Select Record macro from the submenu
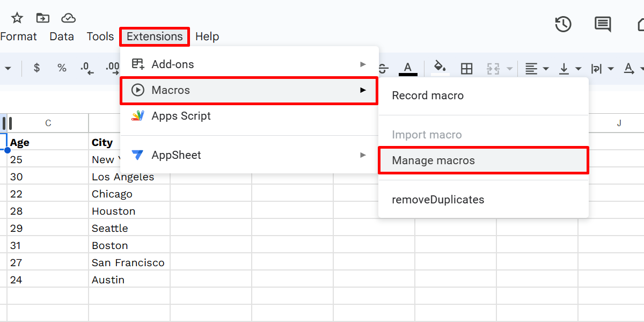Image resolution: width=644 pixels, height=322 pixels. click(x=428, y=95)
